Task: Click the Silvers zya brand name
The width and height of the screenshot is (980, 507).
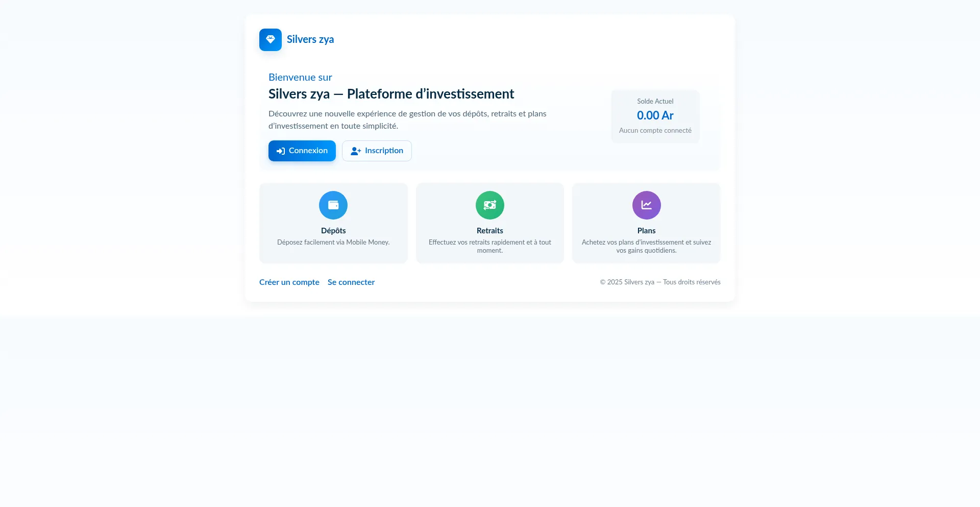Action: pos(310,40)
